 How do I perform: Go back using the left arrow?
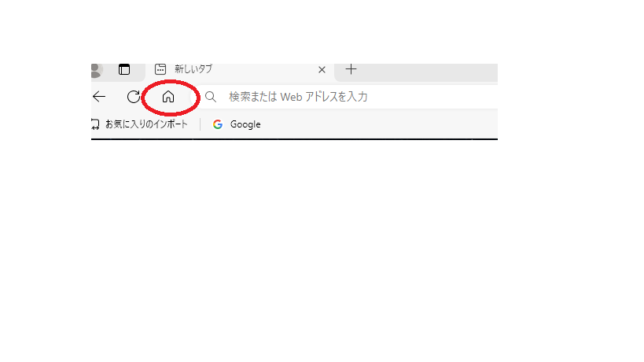99,97
